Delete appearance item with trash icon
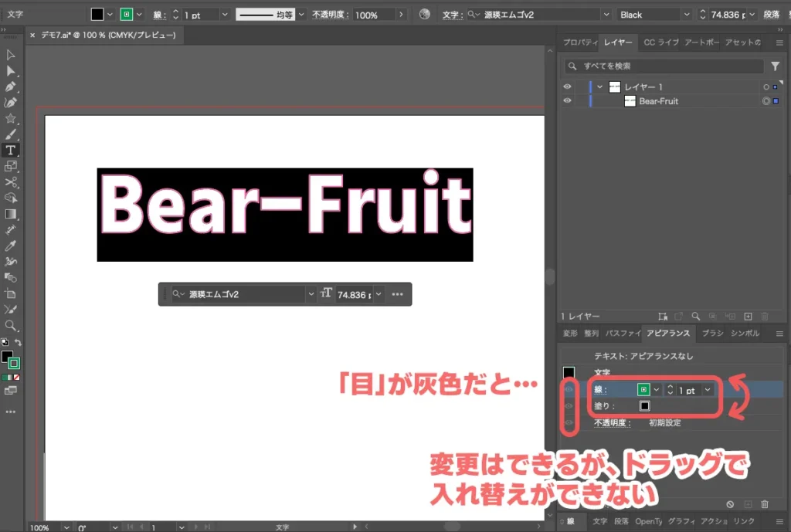 pos(765,504)
